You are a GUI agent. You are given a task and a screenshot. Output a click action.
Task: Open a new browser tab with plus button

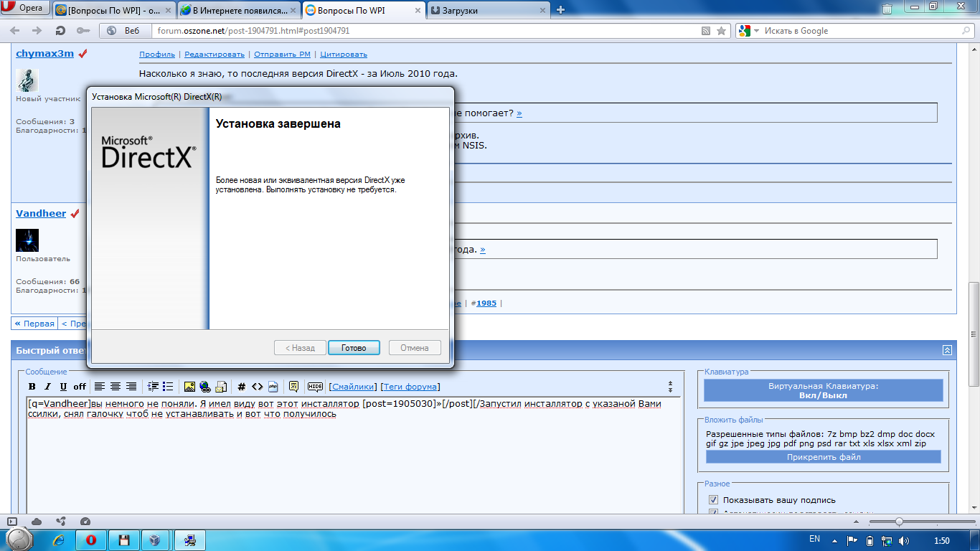[x=561, y=10]
